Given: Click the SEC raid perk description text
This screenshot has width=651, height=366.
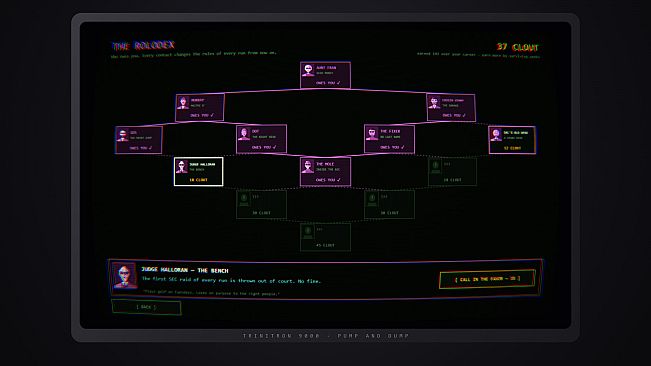Looking at the screenshot, I should pos(231,280).
